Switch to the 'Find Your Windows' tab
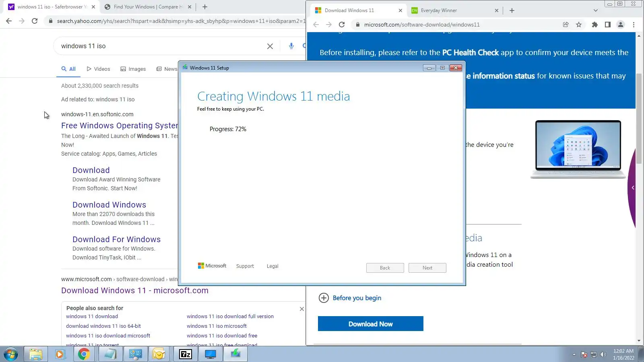Screen dimensions: 644x362 point(148,7)
